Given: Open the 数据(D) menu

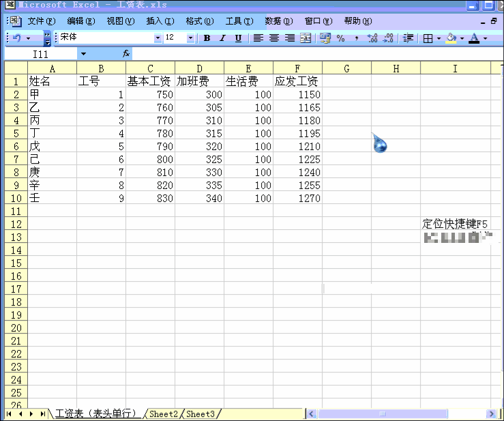Looking at the screenshot, I should click(x=279, y=21).
